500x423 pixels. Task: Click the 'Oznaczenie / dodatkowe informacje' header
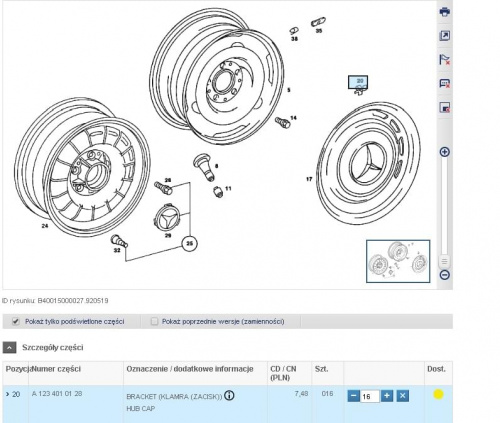[x=190, y=369]
